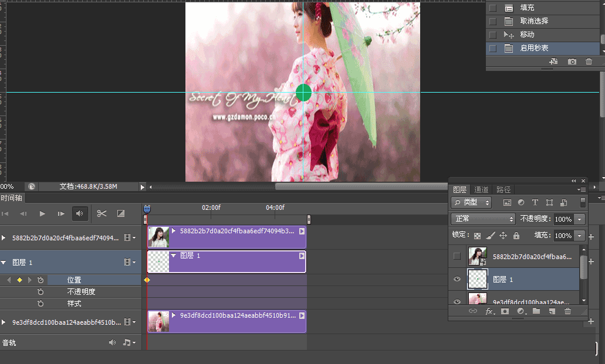Set history brush source for 取消选择

(x=493, y=21)
